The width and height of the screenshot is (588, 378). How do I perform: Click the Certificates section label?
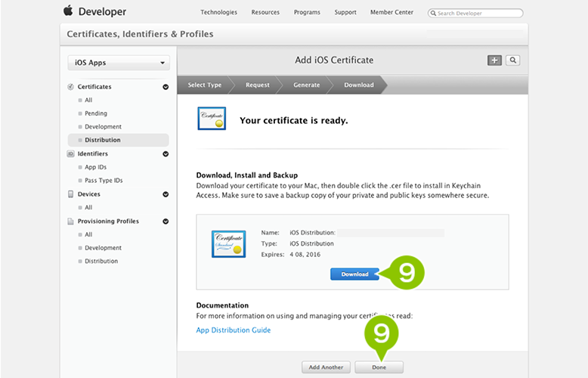(x=94, y=87)
